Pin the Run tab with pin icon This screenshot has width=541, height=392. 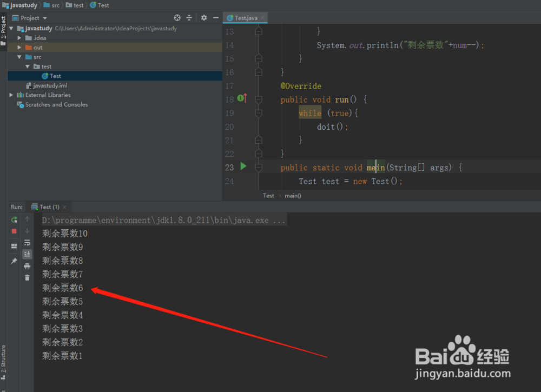(x=14, y=261)
